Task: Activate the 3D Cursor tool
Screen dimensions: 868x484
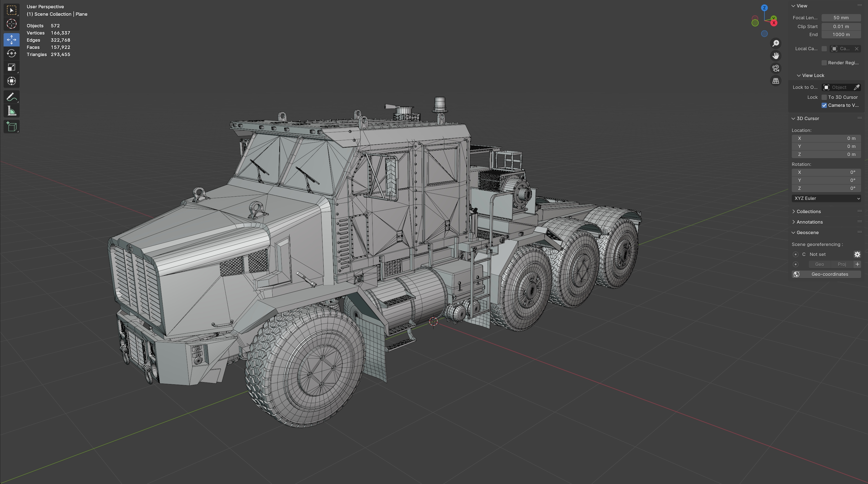Action: coord(11,24)
